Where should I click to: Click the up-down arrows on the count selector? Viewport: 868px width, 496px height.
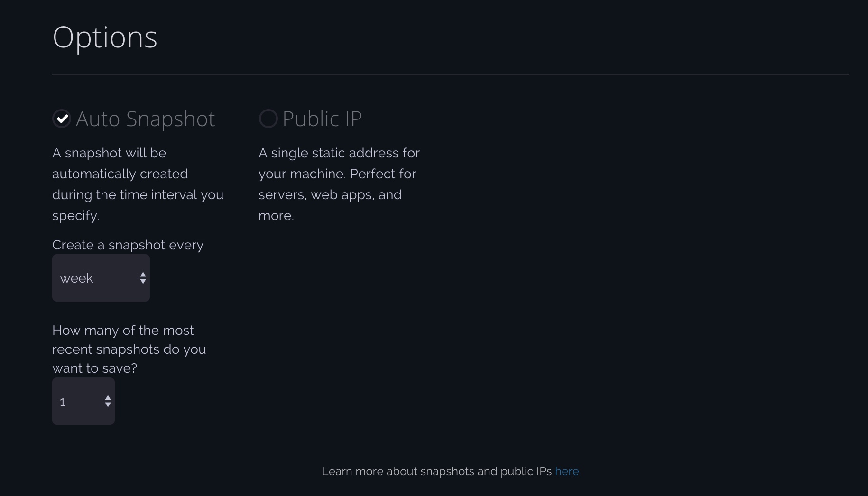tap(108, 401)
